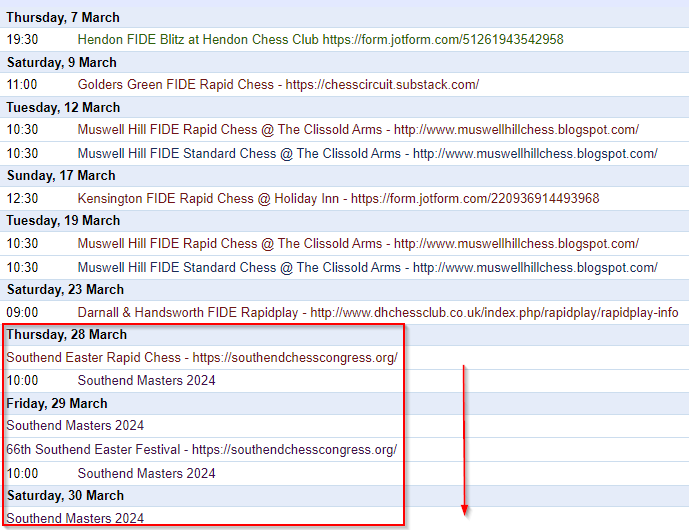Open Southend Masters 2024 under Saturday 30 March

[x=75, y=518]
